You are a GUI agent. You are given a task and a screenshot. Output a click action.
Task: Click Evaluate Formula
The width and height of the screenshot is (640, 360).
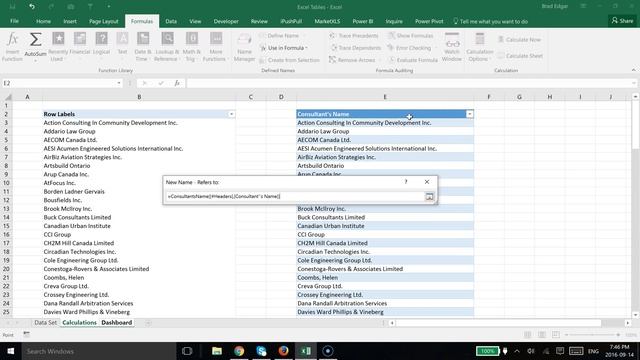point(413,60)
